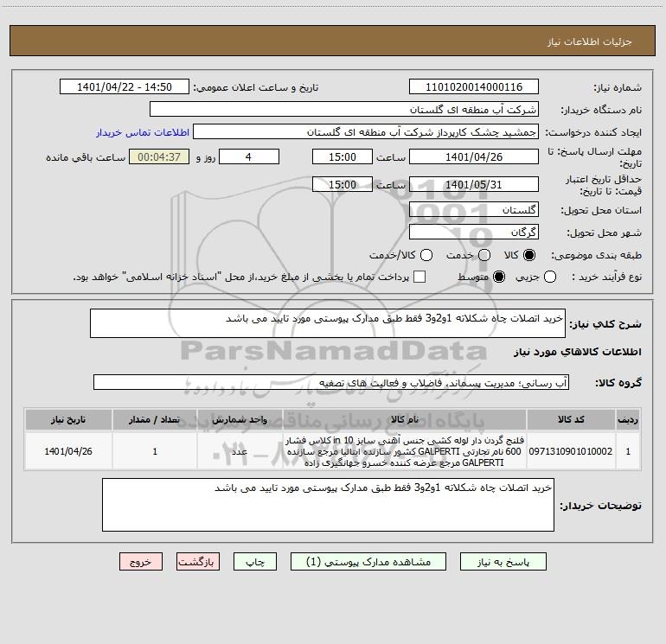Open مشاهده مدارک پیوستی (1) button
The image size is (666, 644).
368,562
